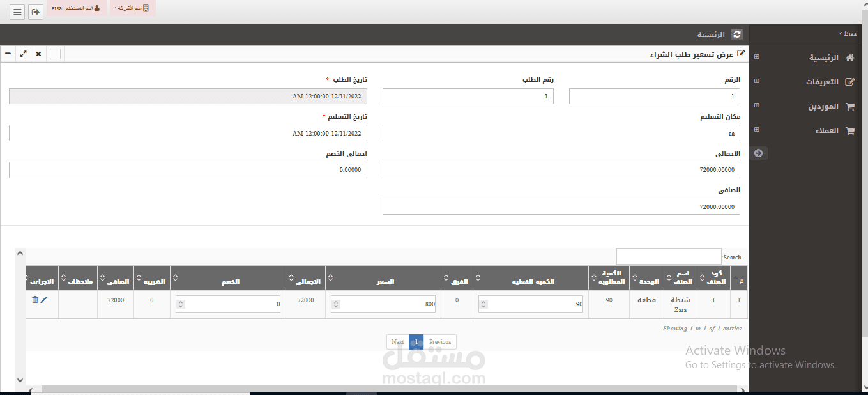868x395 pixels.
Task: Expand the العملاء sidebar item plus box
Action: tap(757, 130)
